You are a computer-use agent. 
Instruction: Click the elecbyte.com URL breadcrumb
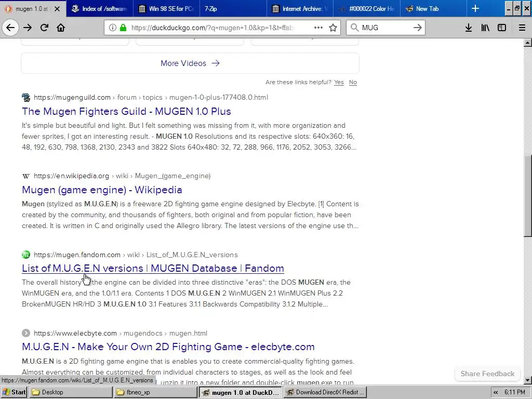120,333
